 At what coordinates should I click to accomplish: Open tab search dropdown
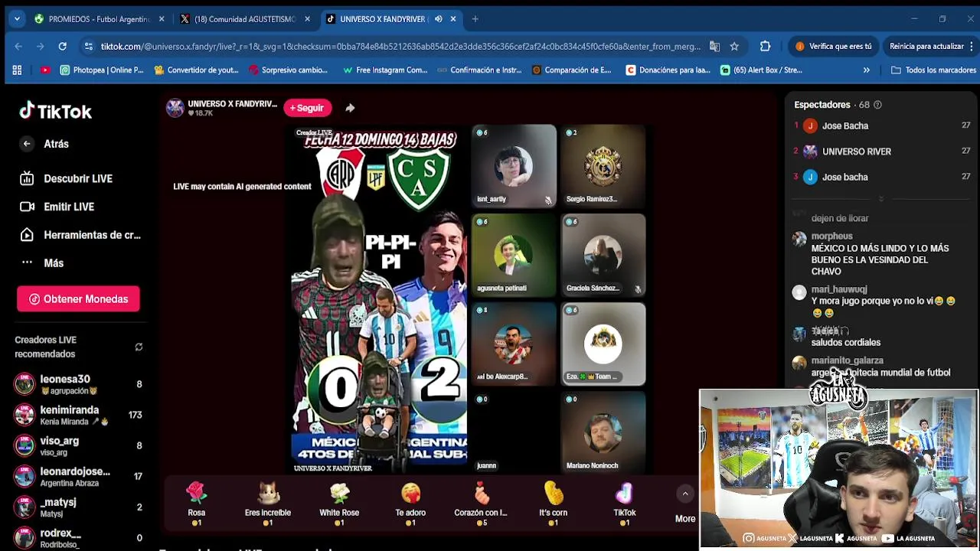[17, 19]
